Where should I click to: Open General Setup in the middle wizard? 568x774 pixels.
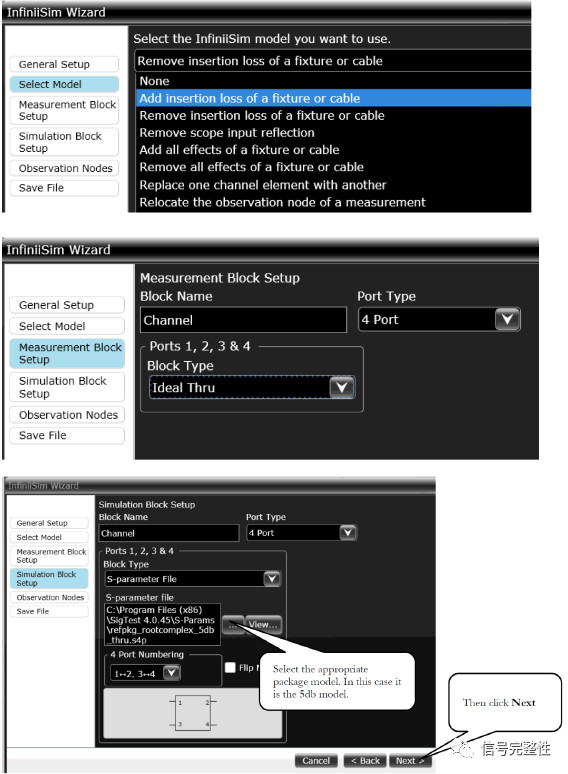click(67, 305)
